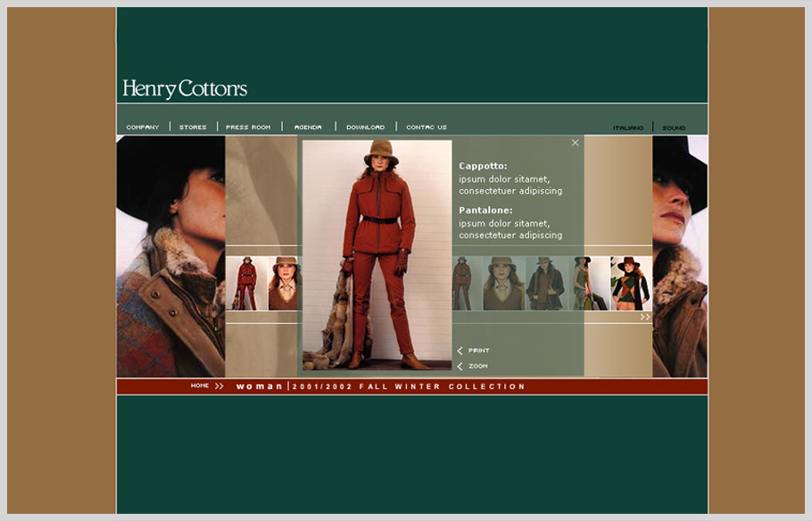Open the Download section
This screenshot has width=812, height=521.
tap(366, 128)
